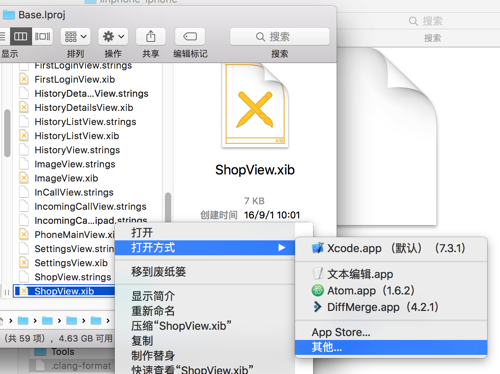Open with Atom.app (1.6.2)
The image size is (500, 374).
coord(391,291)
